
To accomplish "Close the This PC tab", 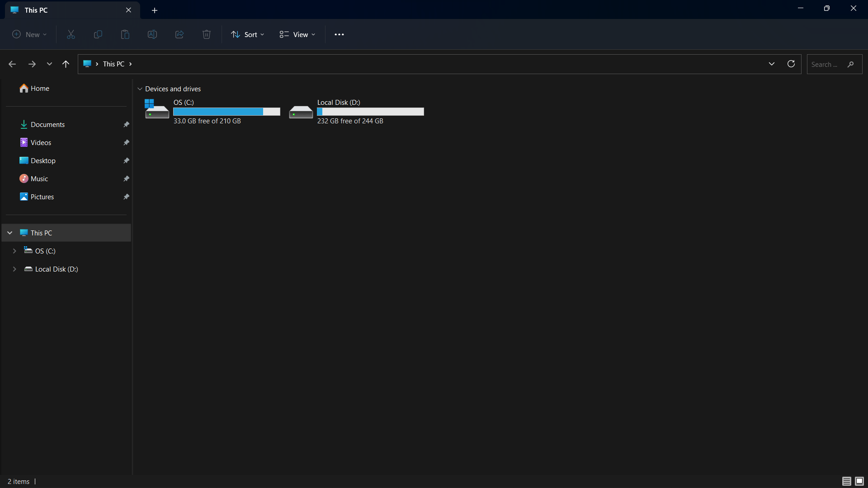I will [x=128, y=10].
